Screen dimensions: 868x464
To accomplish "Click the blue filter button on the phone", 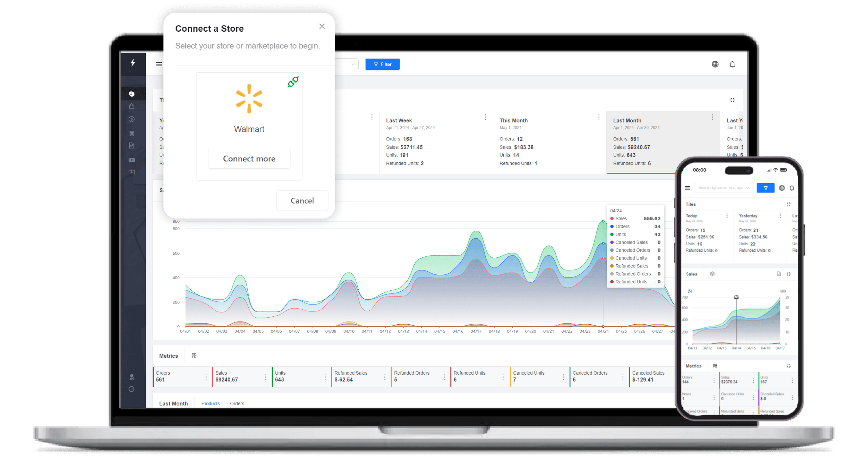I will (765, 188).
